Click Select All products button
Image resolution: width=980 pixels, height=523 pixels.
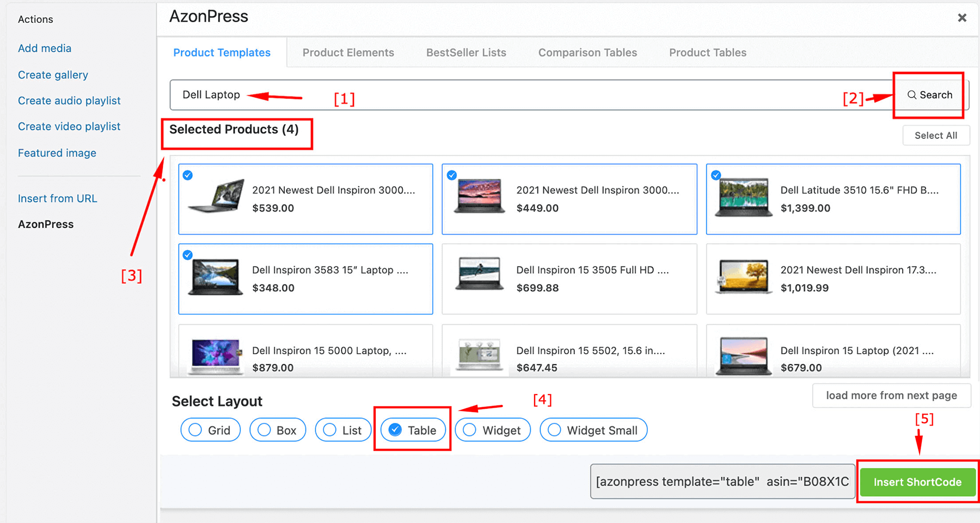tap(936, 136)
